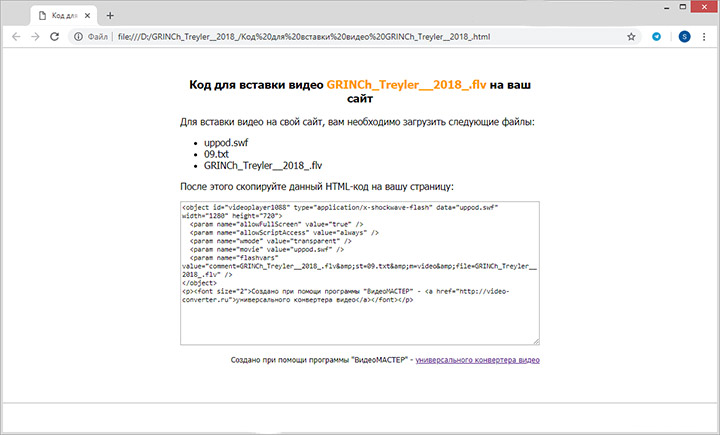Screen dimensions: 720x435
Task: Minimize the browser window
Action: click(666, 7)
